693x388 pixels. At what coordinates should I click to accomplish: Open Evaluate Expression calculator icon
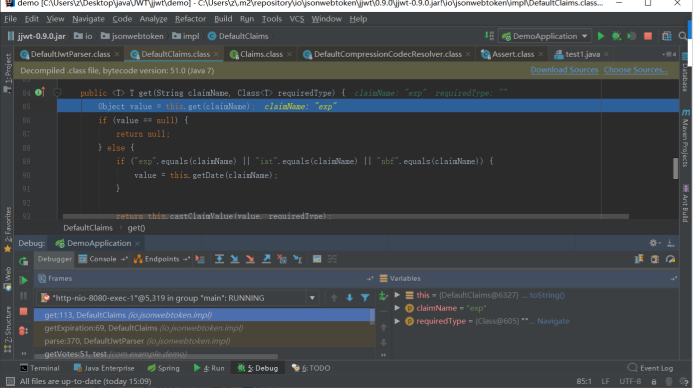(x=317, y=259)
